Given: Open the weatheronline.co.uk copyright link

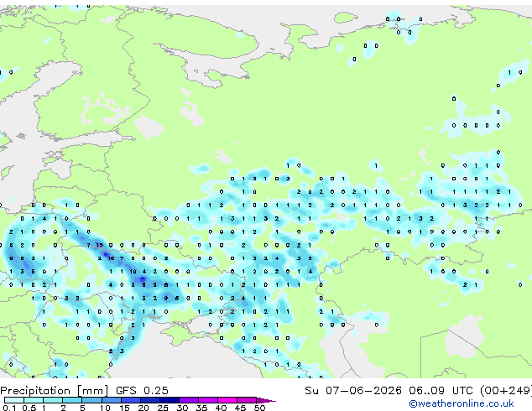Looking at the screenshot, I should (462, 403).
